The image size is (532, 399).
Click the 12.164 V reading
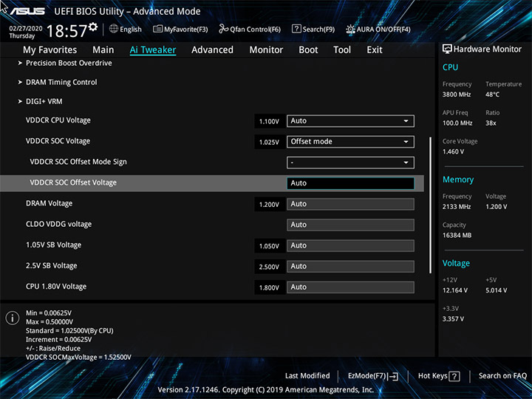click(454, 290)
